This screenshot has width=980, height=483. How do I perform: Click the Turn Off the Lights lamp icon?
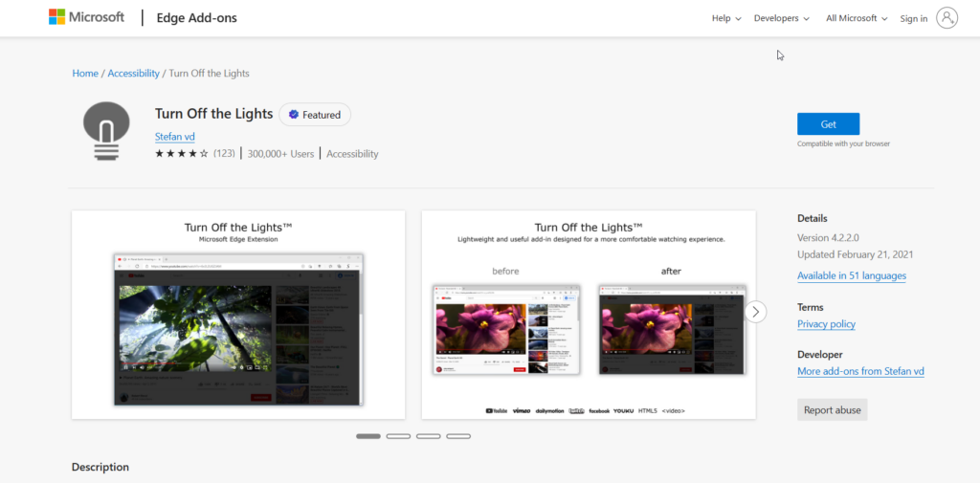(x=106, y=131)
